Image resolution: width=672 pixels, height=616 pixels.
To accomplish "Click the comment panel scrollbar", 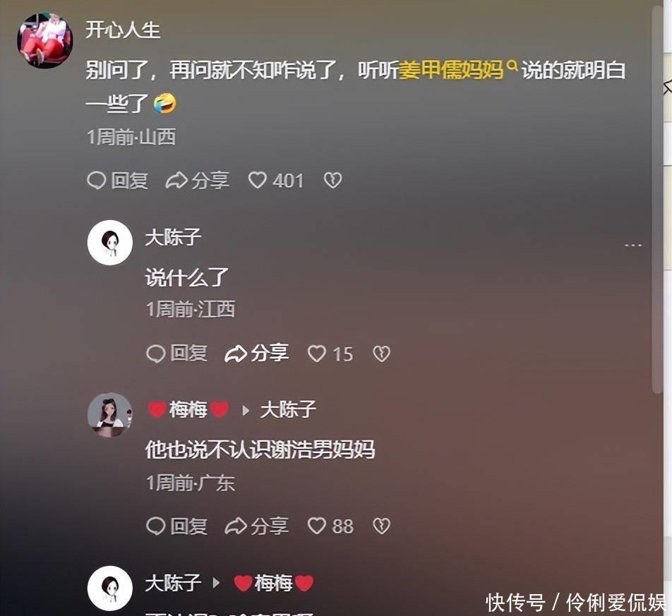I will coord(657,197).
